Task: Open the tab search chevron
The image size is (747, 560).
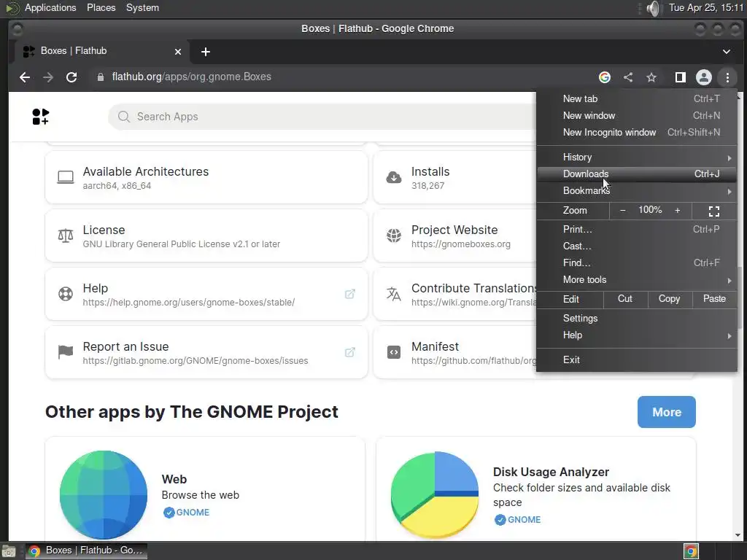Action: (x=726, y=52)
